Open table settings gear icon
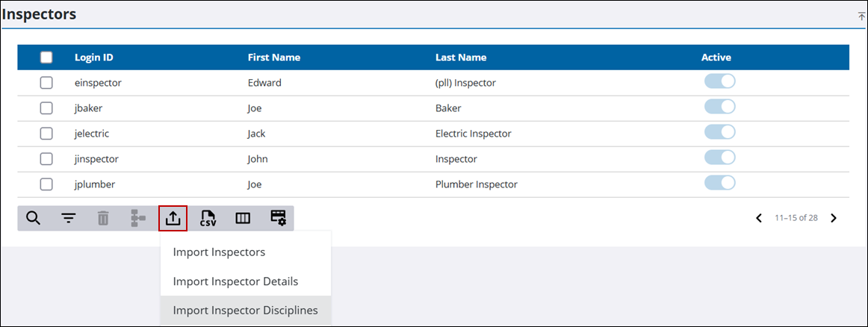Screen dimensions: 868x327 click(x=278, y=218)
